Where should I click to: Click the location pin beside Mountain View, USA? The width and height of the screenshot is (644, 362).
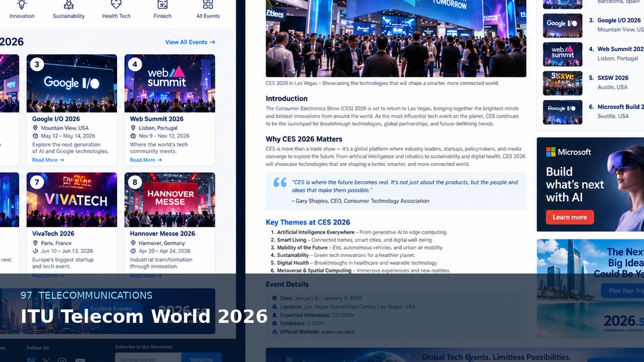click(x=35, y=128)
